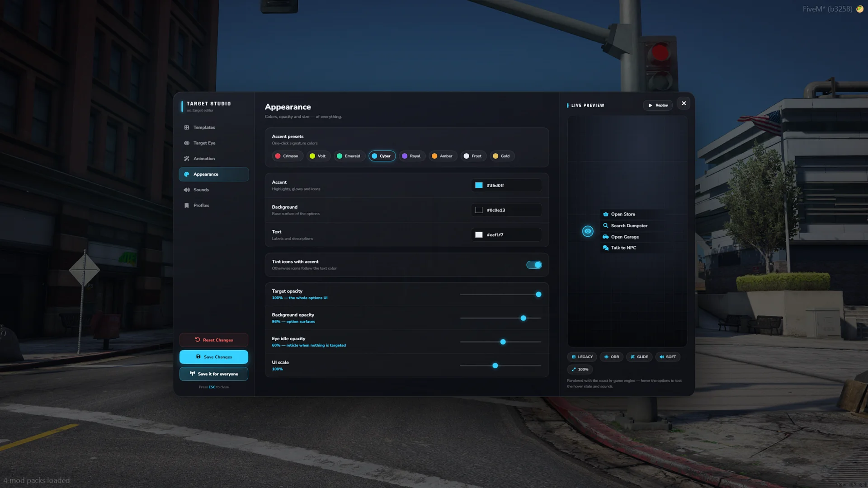Viewport: 868px width, 488px height.
Task: Open the Target Eye section
Action: (214, 143)
